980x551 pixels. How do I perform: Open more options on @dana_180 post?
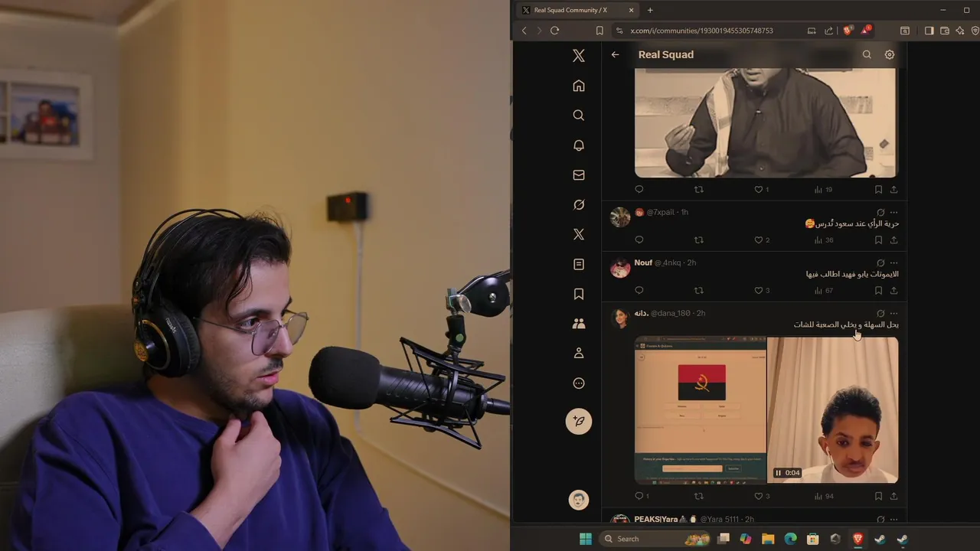(x=893, y=313)
